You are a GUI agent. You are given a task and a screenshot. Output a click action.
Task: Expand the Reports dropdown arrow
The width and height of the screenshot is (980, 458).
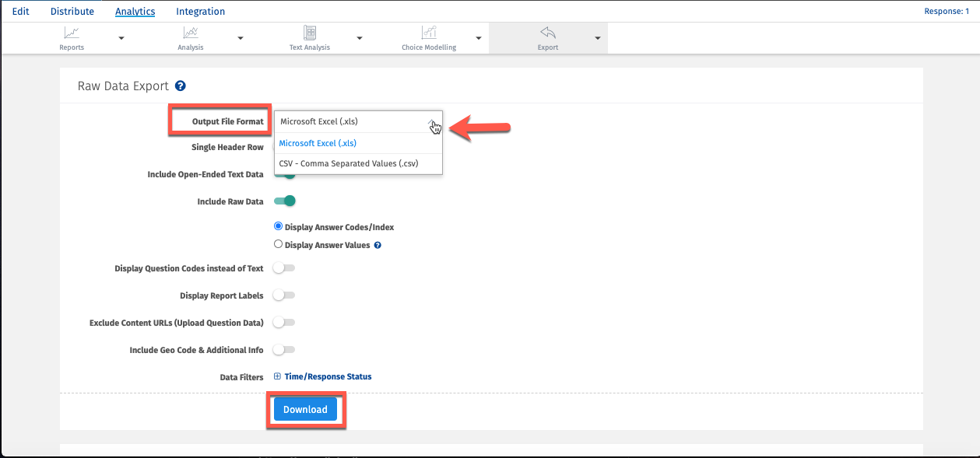(121, 38)
